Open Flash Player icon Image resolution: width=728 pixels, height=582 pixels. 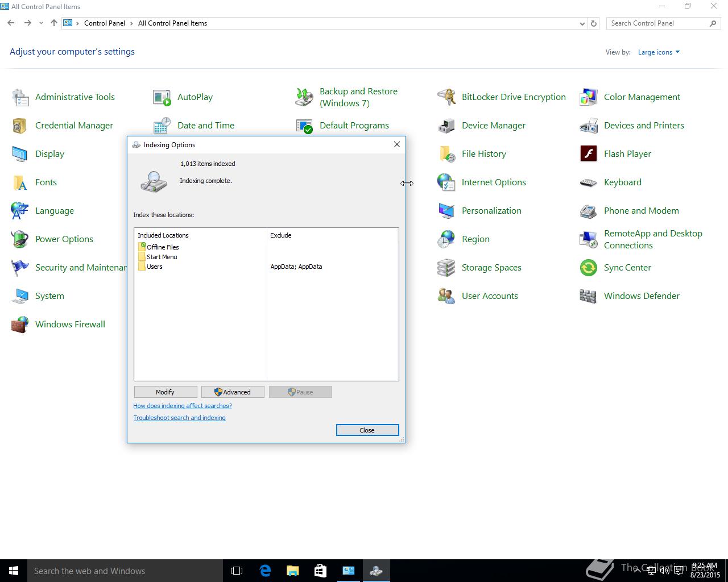[x=589, y=154]
